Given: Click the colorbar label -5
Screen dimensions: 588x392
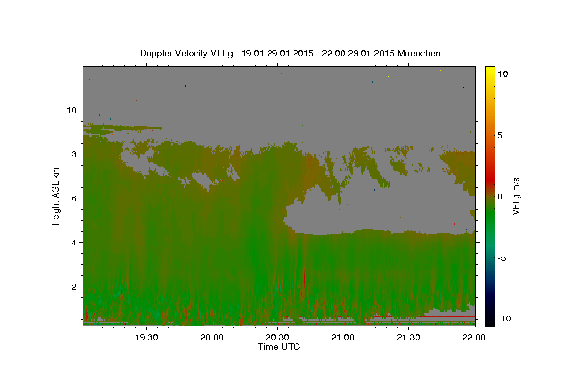Looking at the screenshot, I should (501, 258).
